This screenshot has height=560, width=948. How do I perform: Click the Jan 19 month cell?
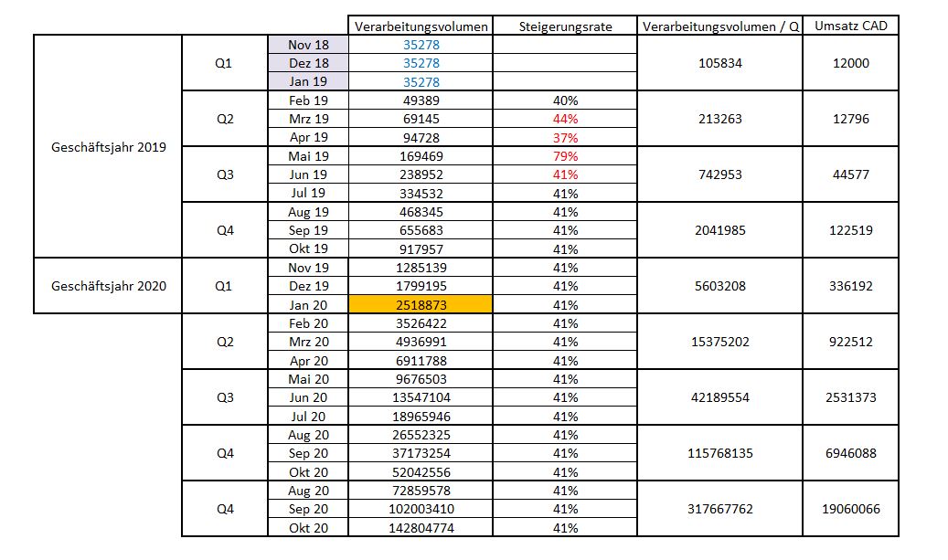coord(308,82)
